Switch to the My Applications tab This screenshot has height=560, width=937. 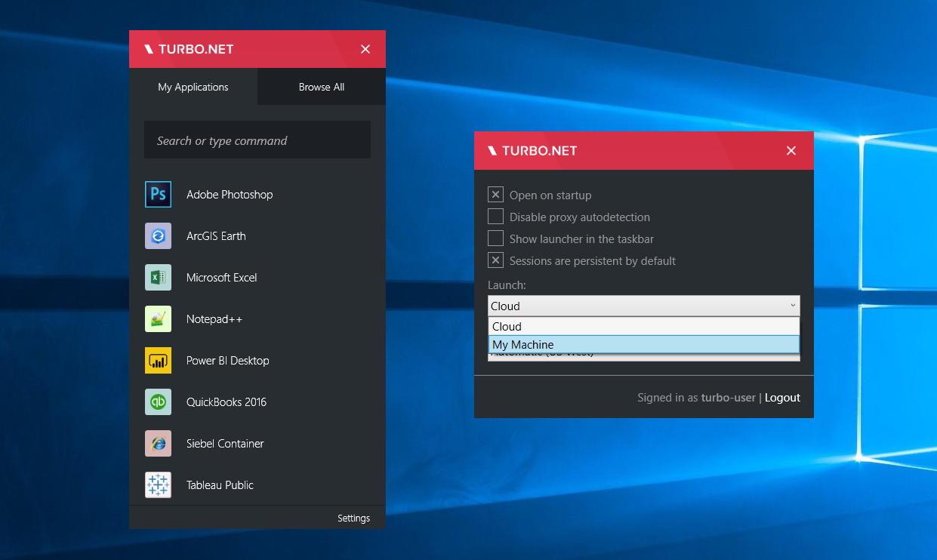(193, 87)
